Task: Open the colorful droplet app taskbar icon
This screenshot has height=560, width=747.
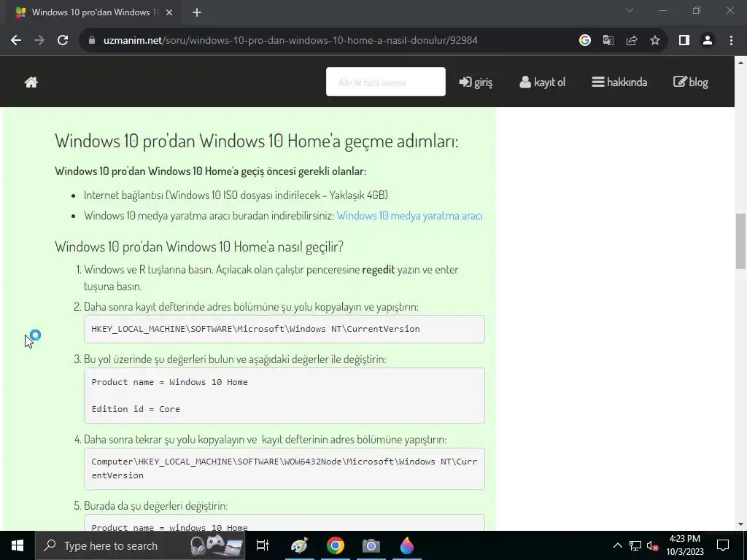Action: (407, 545)
